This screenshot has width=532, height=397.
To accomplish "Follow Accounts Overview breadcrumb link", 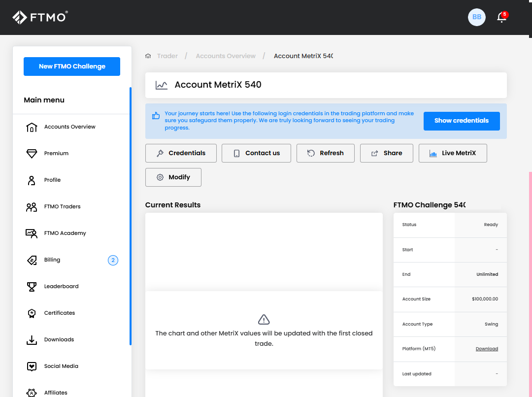I will click(226, 56).
